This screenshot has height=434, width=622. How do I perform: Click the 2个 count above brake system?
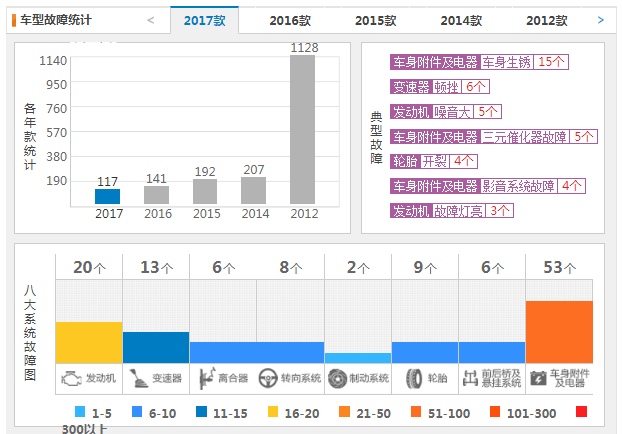[358, 267]
